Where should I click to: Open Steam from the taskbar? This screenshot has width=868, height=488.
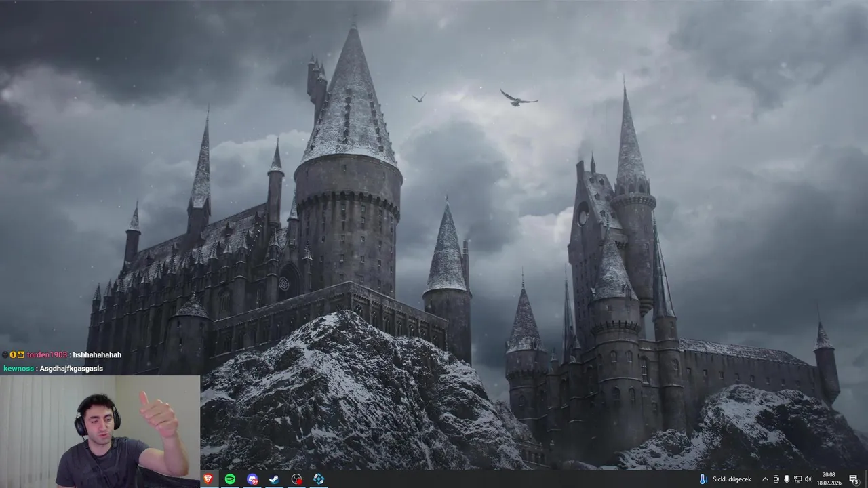tap(274, 479)
